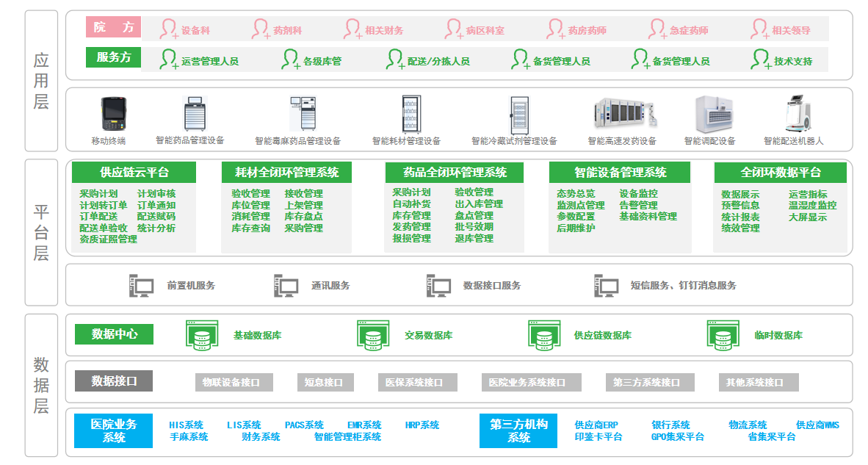Select the 短息接口 gray box
The height and width of the screenshot is (465, 868).
(325, 383)
